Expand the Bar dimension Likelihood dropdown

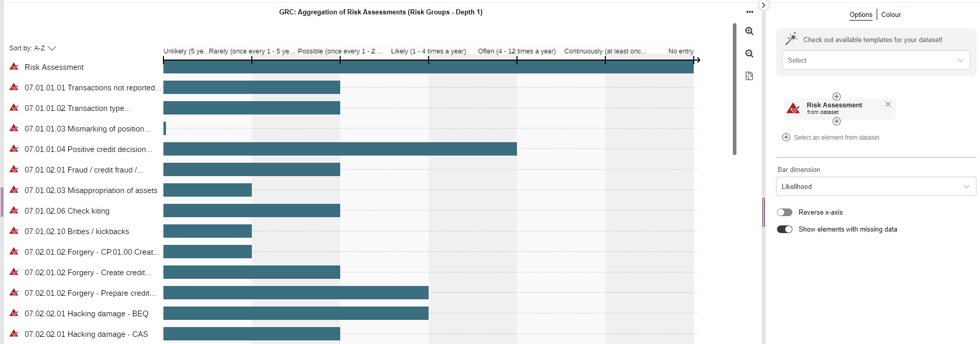876,187
